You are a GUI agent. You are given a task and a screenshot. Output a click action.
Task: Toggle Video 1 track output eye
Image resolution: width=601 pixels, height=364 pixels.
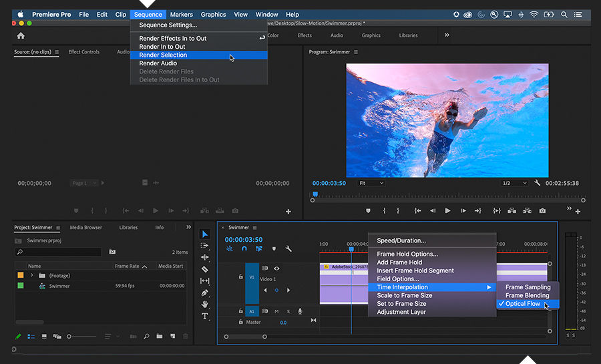click(x=276, y=268)
